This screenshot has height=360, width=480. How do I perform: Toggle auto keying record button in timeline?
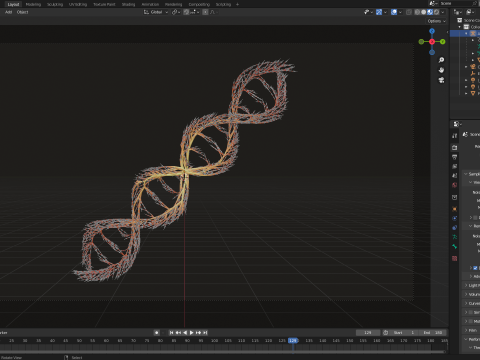(157, 333)
